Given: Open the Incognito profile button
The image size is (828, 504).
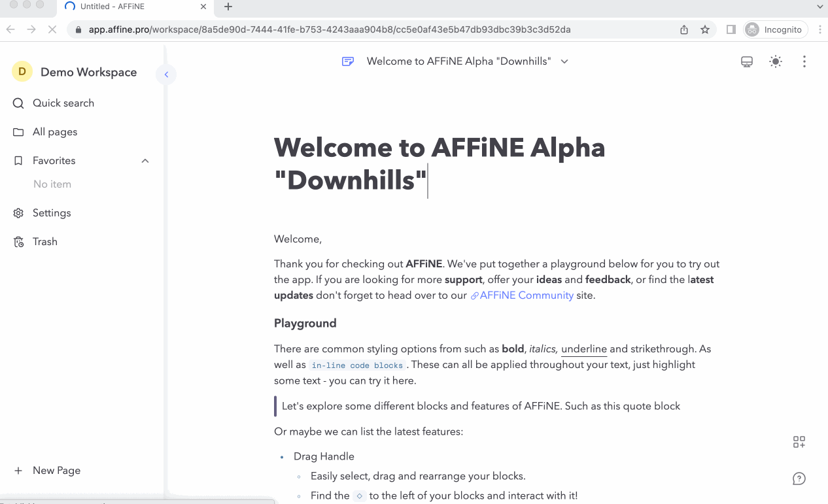Looking at the screenshot, I should pyautogui.click(x=776, y=29).
